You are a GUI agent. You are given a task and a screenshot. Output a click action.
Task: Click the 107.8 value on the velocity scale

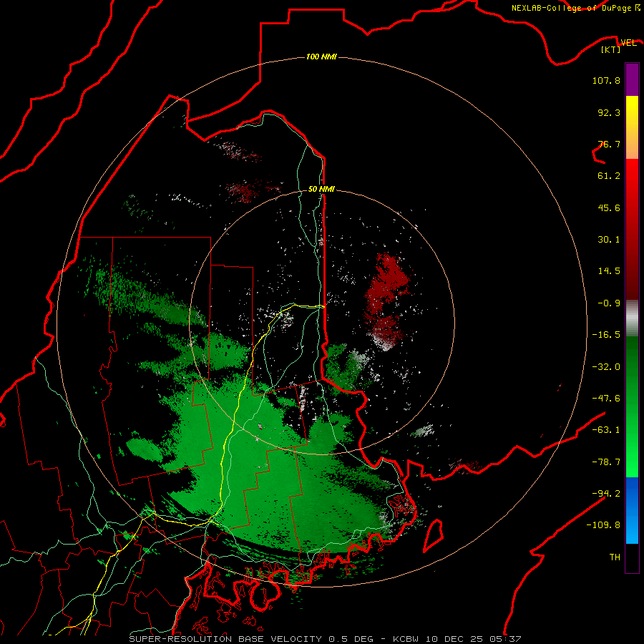606,80
